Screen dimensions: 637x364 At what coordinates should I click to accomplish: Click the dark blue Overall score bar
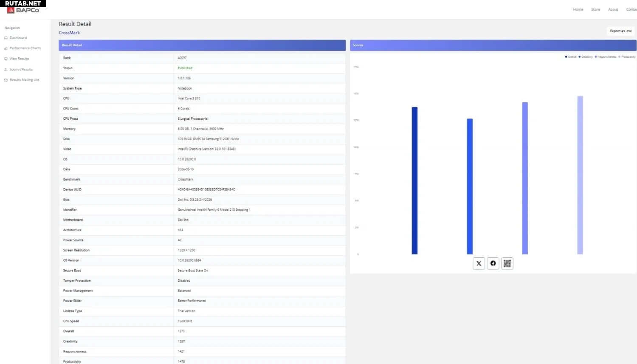[x=414, y=181]
